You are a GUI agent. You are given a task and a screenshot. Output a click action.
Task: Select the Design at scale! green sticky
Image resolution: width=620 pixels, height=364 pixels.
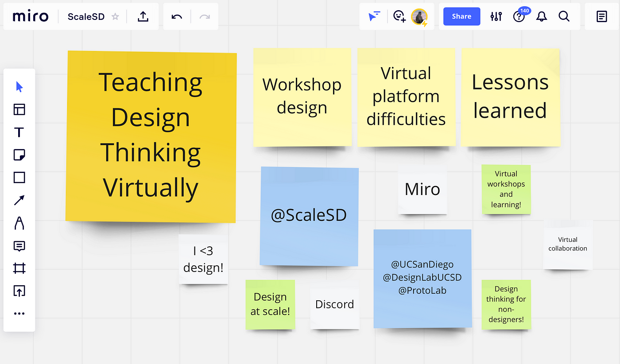click(x=271, y=304)
